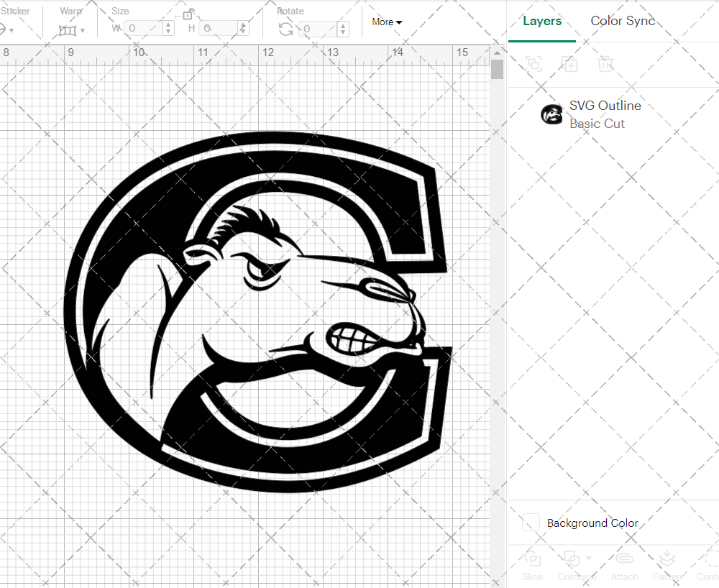This screenshot has width=719, height=588.
Task: Select the SVG Outline layer thumbnail
Action: (552, 114)
